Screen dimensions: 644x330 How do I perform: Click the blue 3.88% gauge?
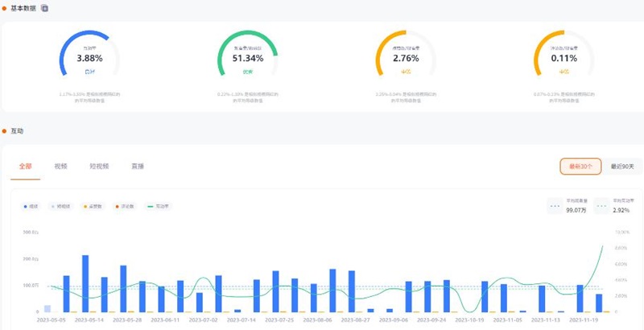point(89,58)
